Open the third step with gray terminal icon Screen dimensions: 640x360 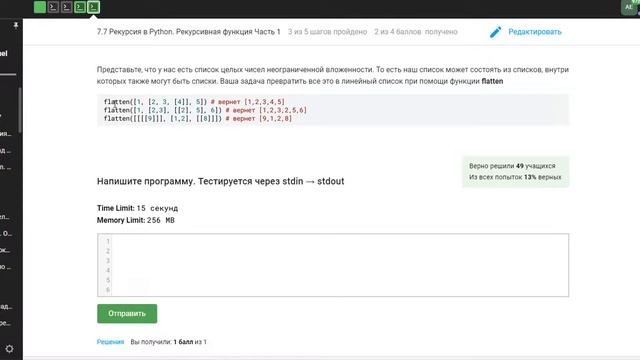67,7
